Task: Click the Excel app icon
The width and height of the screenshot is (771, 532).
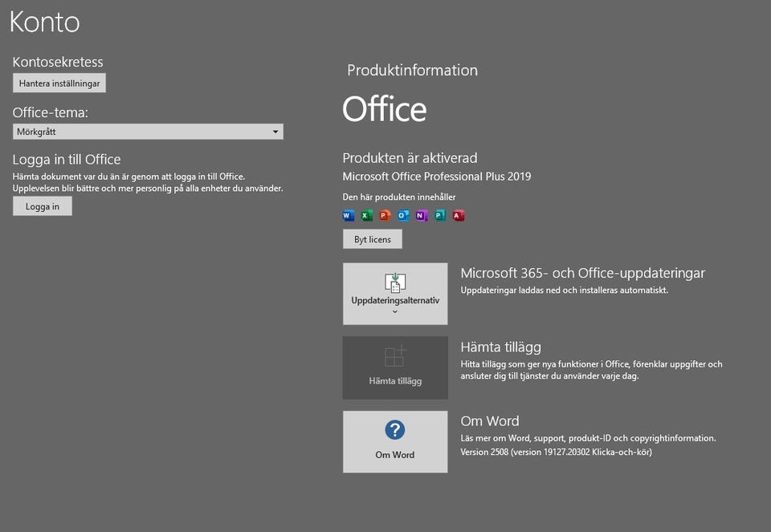Action: [367, 215]
